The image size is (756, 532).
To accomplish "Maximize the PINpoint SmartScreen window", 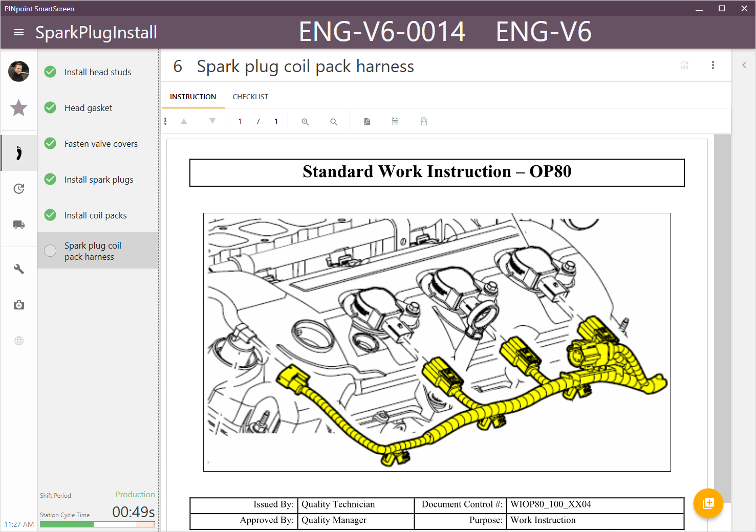I will 722,9.
